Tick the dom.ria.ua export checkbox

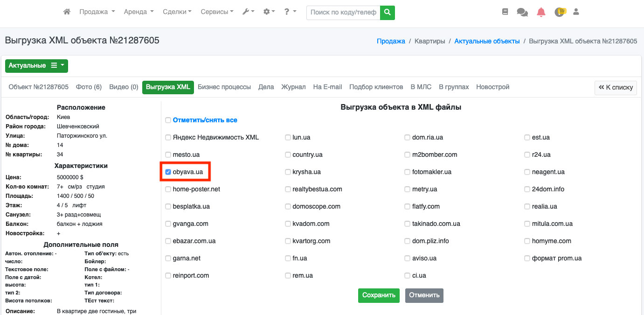pos(408,137)
